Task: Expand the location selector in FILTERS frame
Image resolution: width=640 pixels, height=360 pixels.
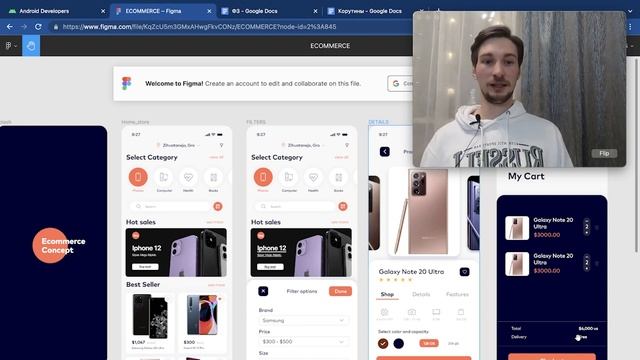Action: click(304, 145)
